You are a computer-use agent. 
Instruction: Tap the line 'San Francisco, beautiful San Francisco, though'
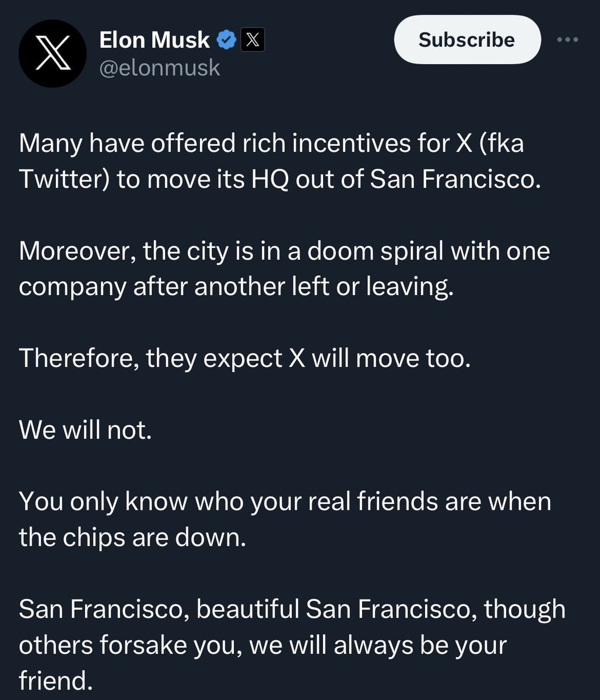tap(292, 609)
